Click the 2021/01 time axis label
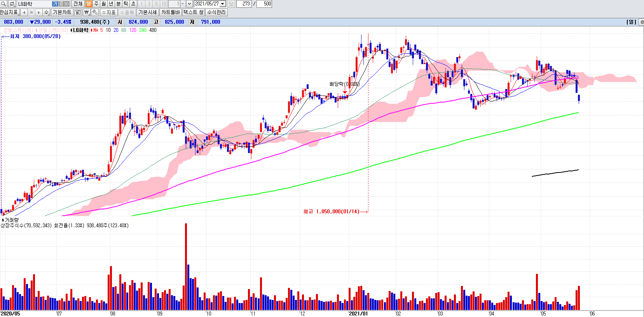This screenshot has height=317, width=644. coord(358,314)
